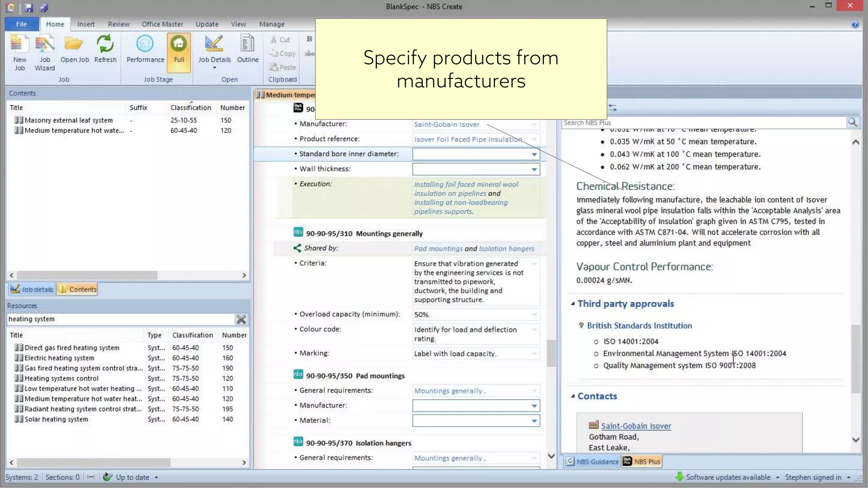The image size is (868, 488).
Task: Switch to the Contents panel tab
Action: (x=77, y=289)
